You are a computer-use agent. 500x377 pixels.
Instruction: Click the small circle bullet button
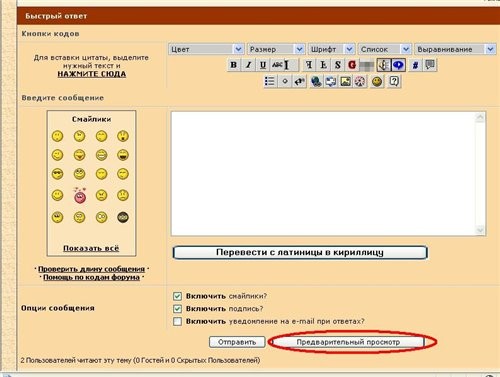[x=285, y=81]
